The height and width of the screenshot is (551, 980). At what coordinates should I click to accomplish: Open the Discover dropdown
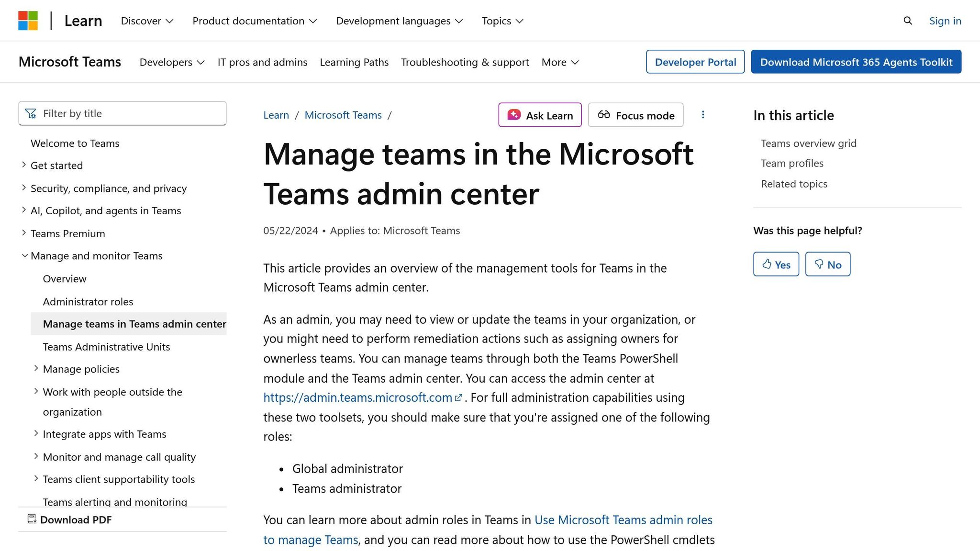(x=147, y=21)
